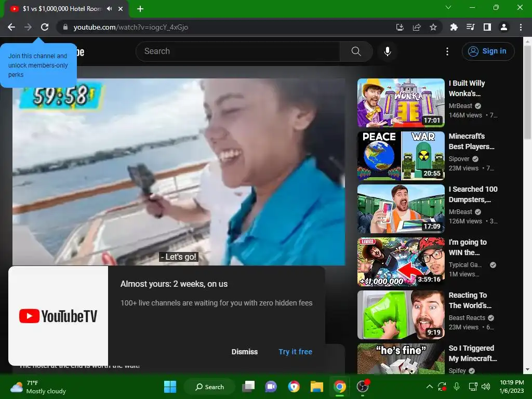Open a new browser tab
Viewport: 532px width, 399px height.
tap(140, 9)
